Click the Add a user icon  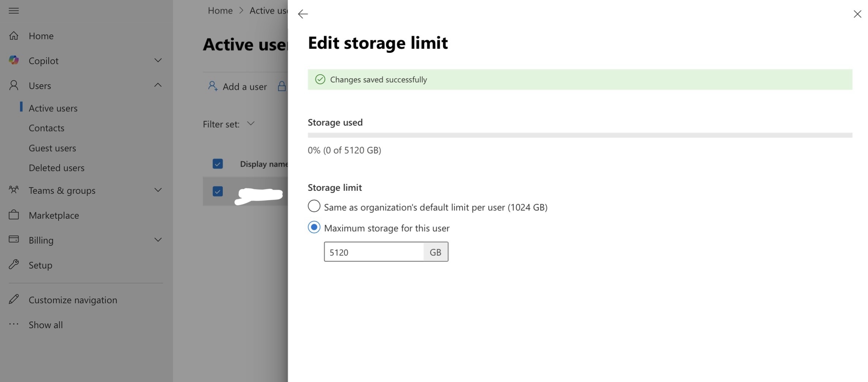[213, 86]
